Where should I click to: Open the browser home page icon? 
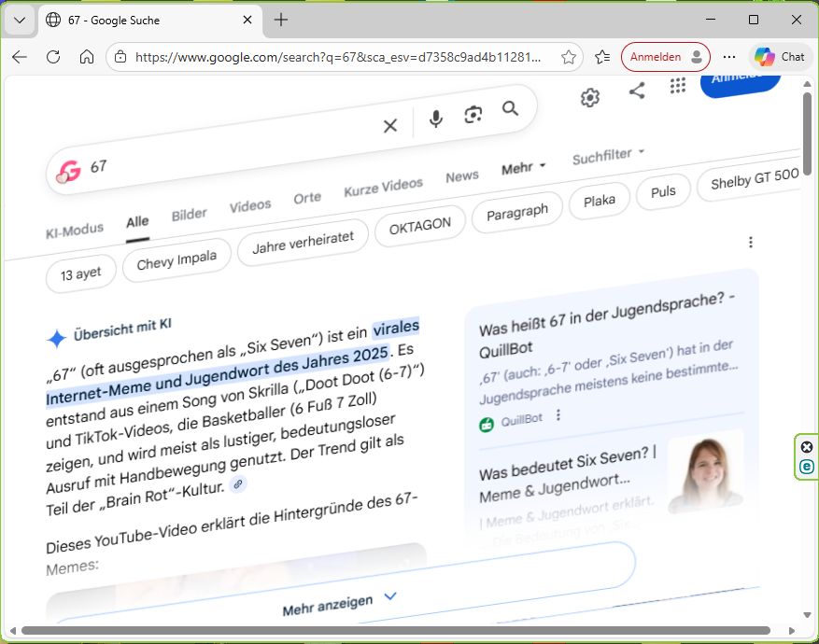tap(87, 57)
